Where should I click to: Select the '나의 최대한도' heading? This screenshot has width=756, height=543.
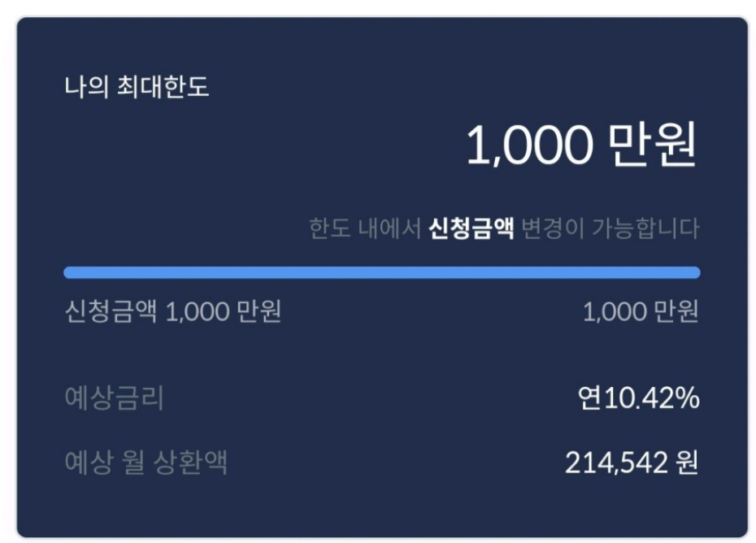(137, 86)
